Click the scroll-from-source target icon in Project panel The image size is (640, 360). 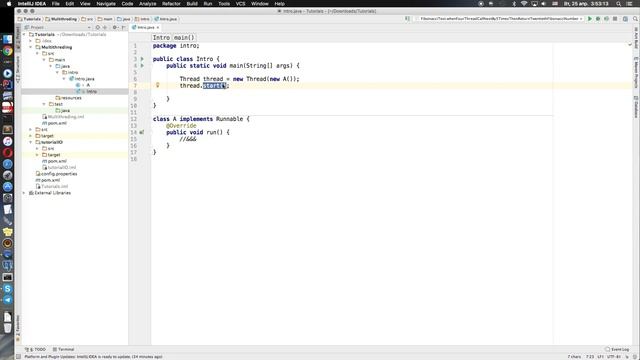[x=98, y=27]
